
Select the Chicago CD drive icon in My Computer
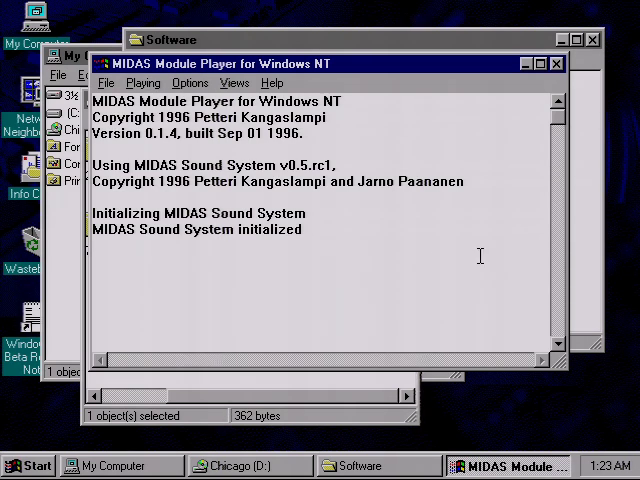pyautogui.click(x=54, y=129)
